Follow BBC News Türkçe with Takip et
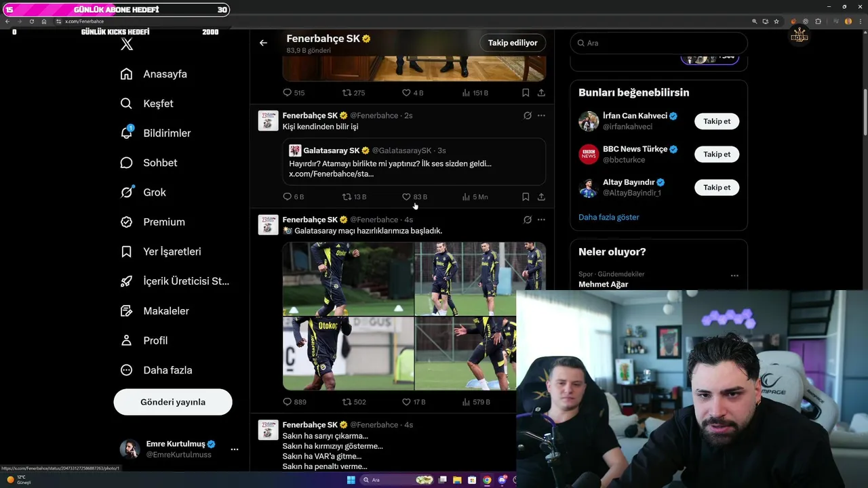Viewport: 868px width, 488px height. pyautogui.click(x=717, y=155)
